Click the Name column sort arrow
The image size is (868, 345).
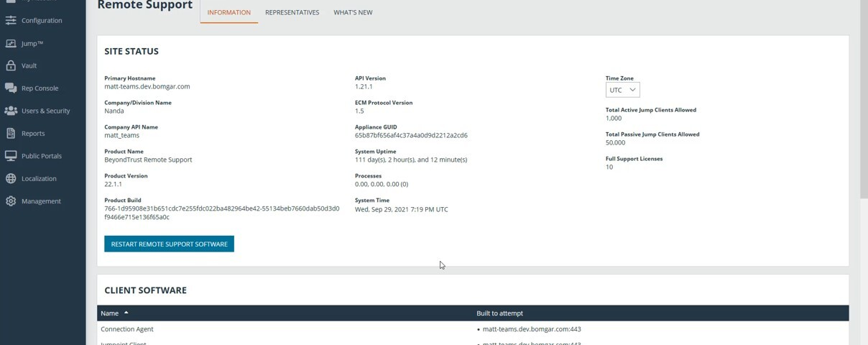coord(126,313)
